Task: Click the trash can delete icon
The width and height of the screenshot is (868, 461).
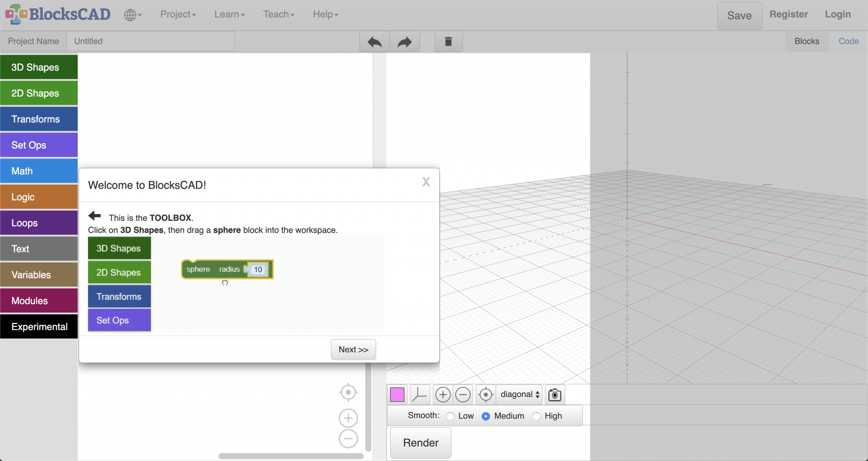Action: [448, 42]
